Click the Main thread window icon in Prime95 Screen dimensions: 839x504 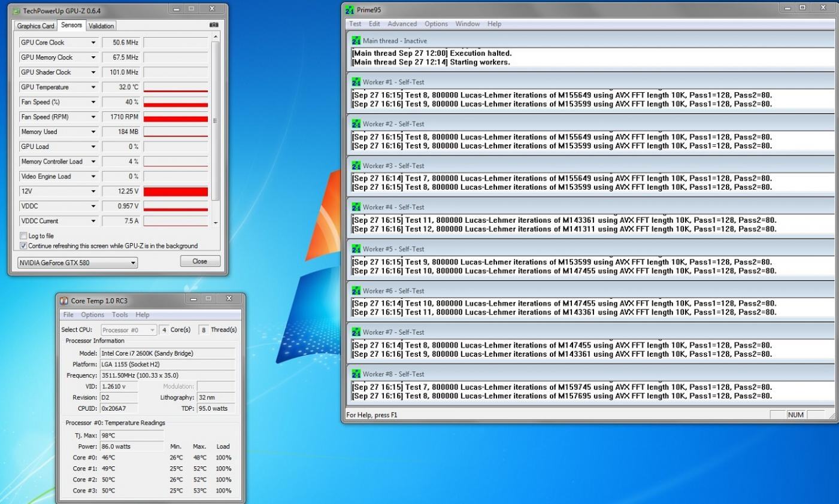point(356,41)
